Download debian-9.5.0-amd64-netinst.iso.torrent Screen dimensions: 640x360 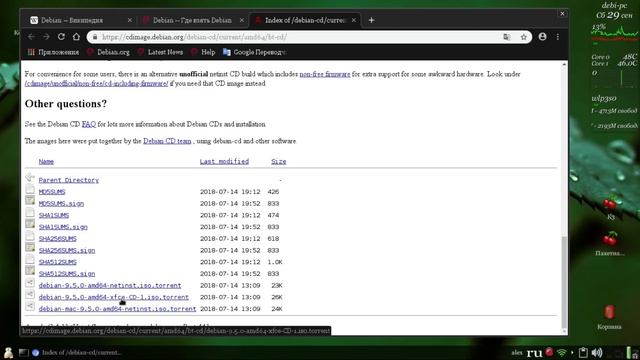(110, 286)
